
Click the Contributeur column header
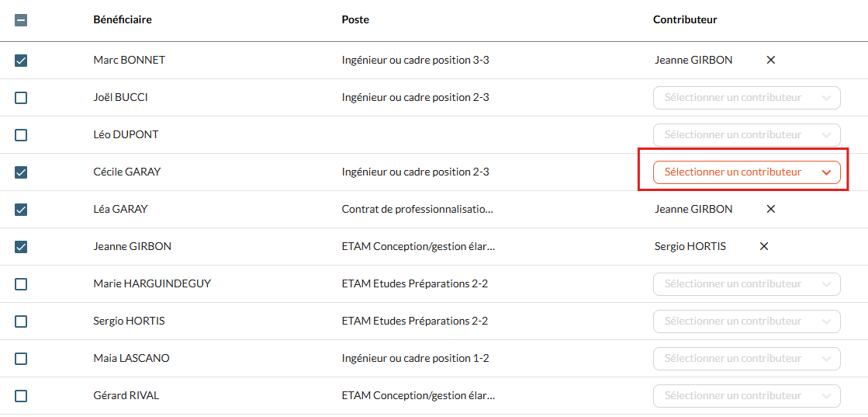point(685,20)
